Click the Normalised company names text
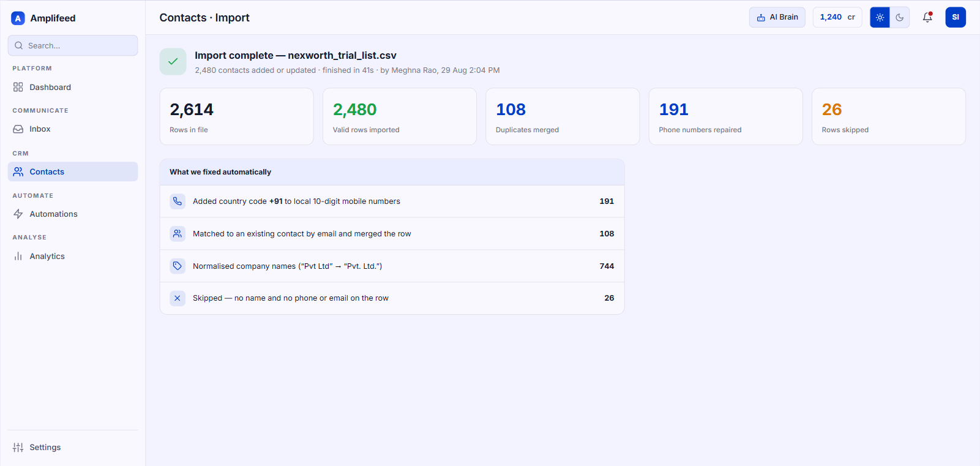This screenshot has width=980, height=466. click(287, 266)
